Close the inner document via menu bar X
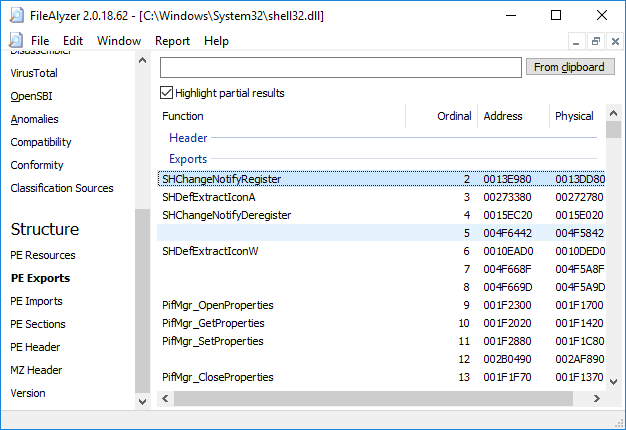 point(614,41)
